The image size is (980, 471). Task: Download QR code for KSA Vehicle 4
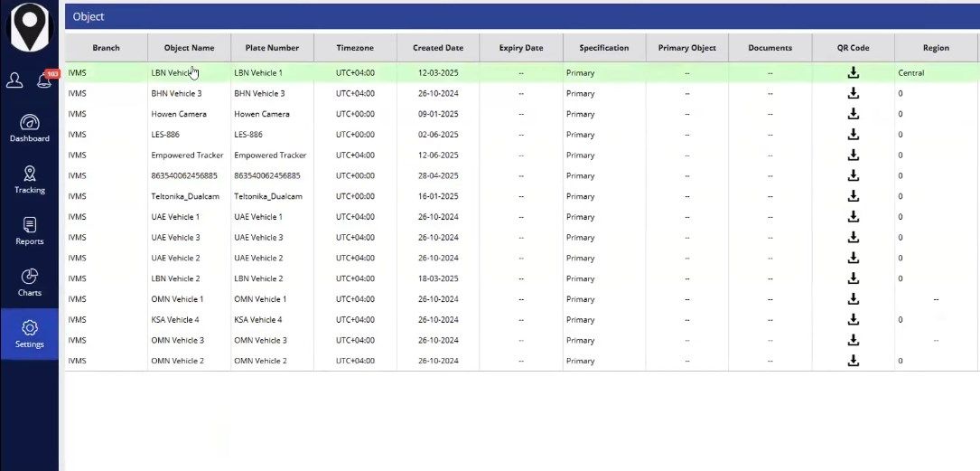pyautogui.click(x=854, y=320)
